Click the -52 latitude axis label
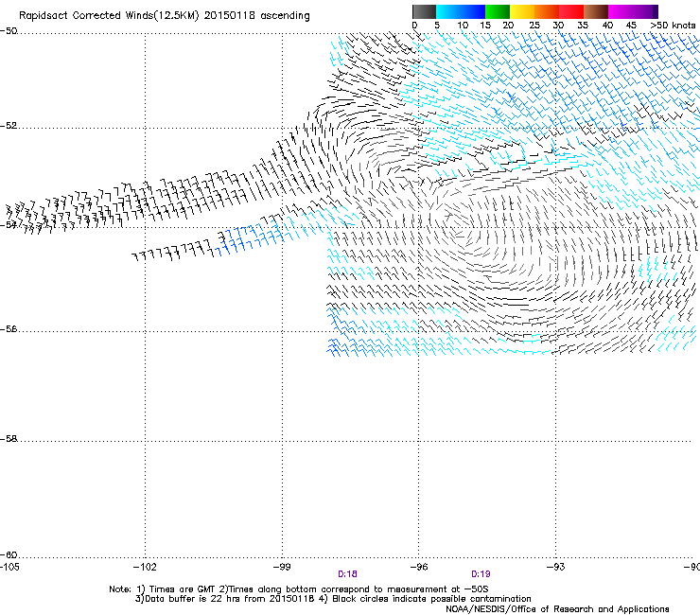 coord(9,126)
